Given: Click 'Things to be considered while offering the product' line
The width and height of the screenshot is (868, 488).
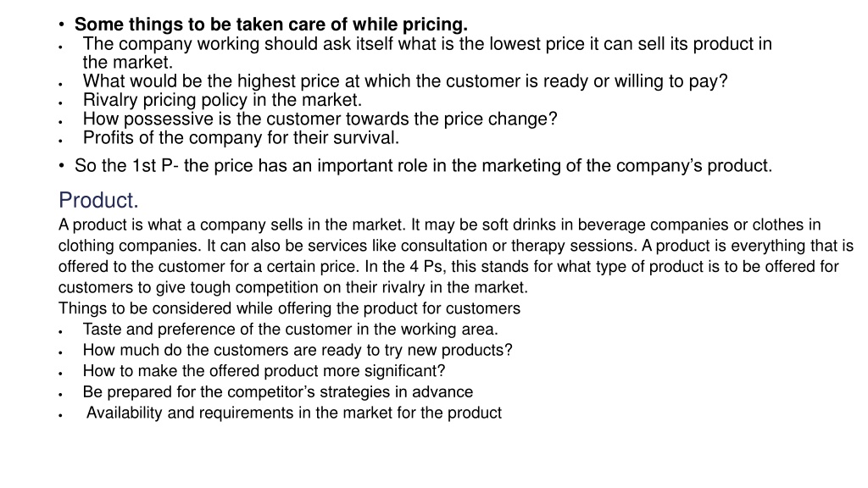Looking at the screenshot, I should 289,308.
